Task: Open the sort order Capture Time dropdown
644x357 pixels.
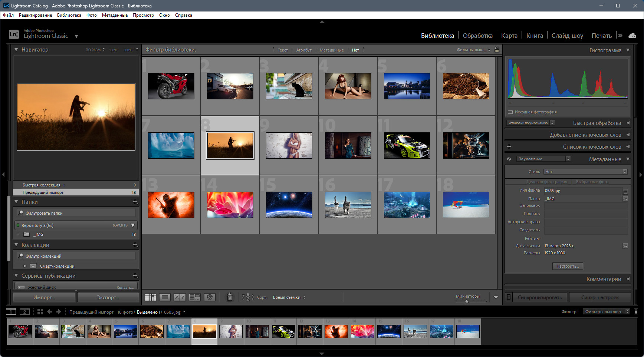Action: [x=289, y=297]
